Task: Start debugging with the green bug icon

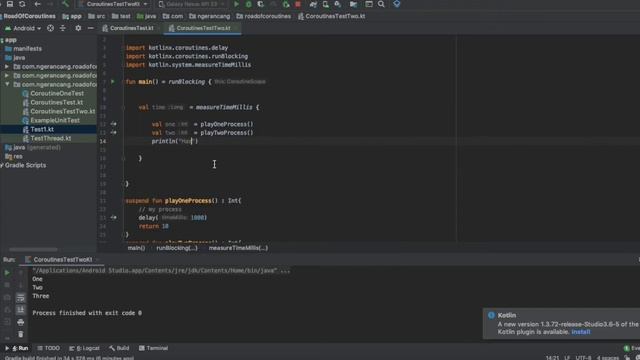Action: pos(249,4)
